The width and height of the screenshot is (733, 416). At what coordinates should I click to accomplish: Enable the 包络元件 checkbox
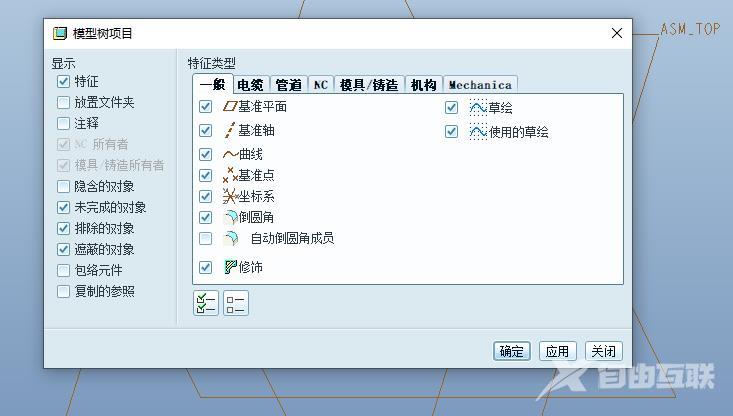(63, 271)
